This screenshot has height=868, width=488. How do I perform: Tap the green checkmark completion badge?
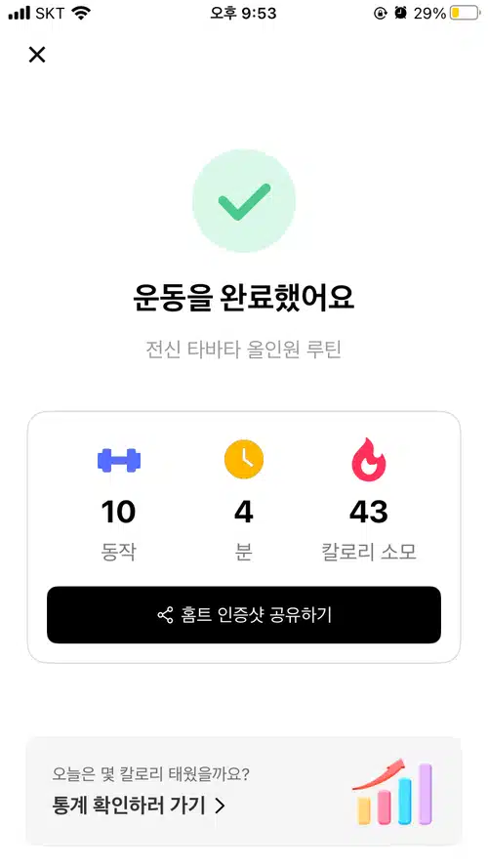click(244, 201)
